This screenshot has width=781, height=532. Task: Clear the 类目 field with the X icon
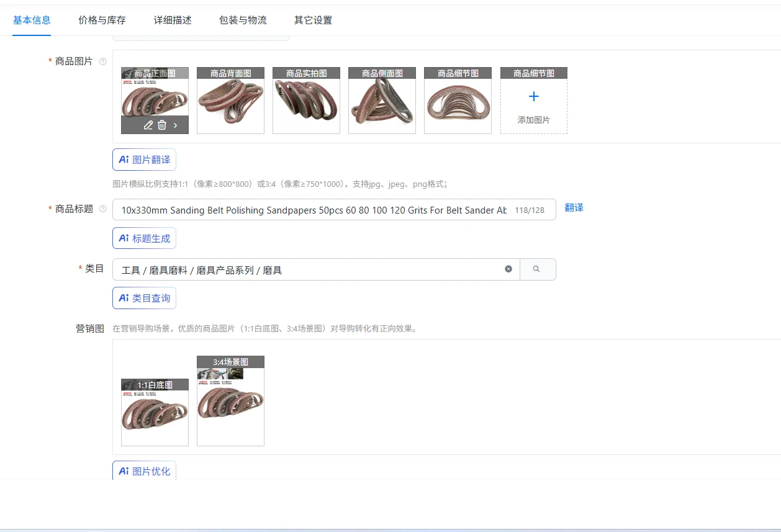pyautogui.click(x=508, y=269)
